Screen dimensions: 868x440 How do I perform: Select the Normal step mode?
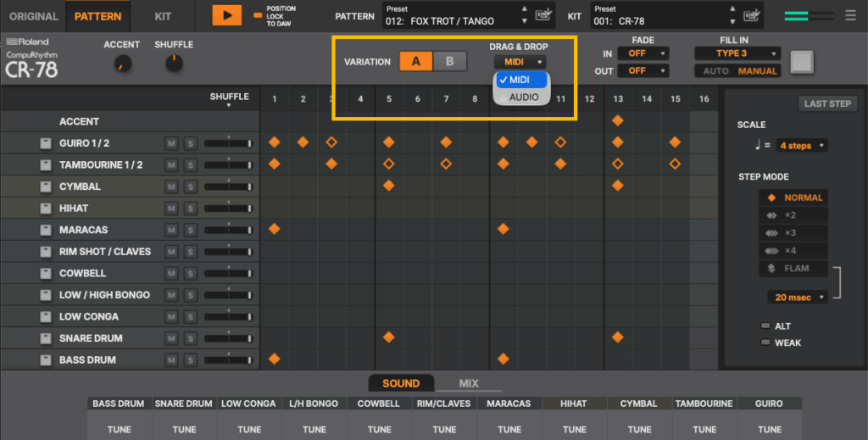(x=793, y=198)
